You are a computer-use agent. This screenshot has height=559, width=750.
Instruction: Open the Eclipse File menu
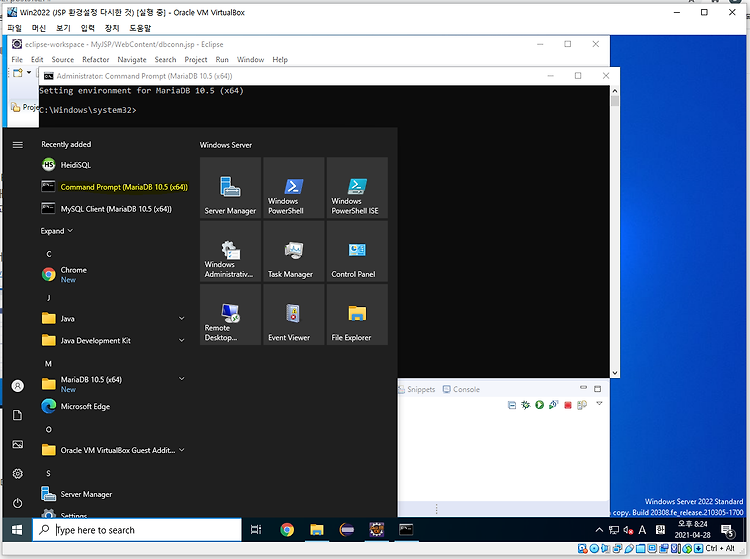click(x=17, y=60)
